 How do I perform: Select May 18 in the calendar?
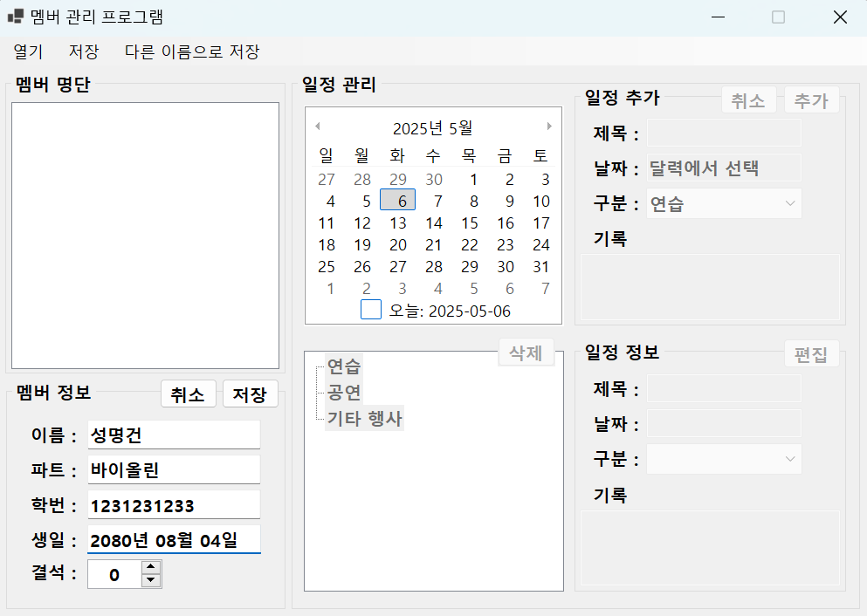point(327,245)
